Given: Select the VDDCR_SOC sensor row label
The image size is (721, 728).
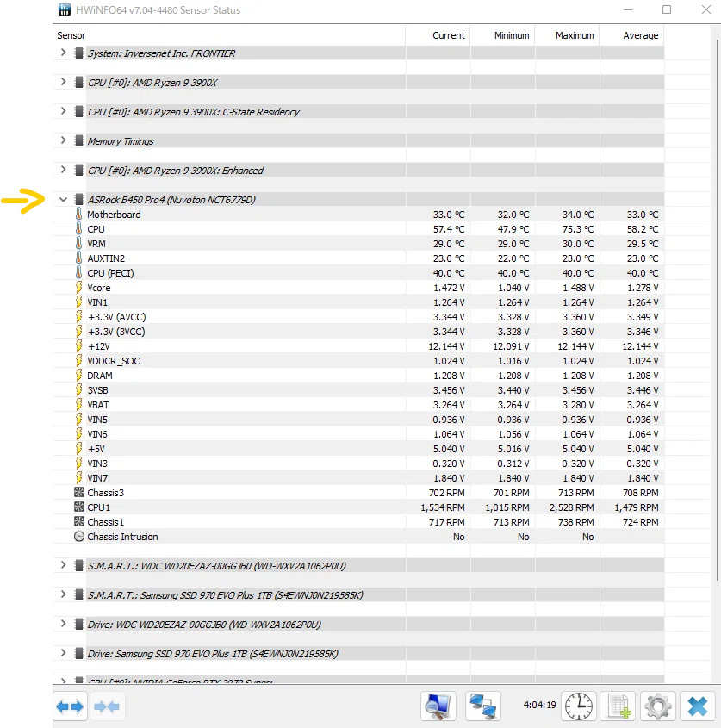Looking at the screenshot, I should tap(114, 361).
